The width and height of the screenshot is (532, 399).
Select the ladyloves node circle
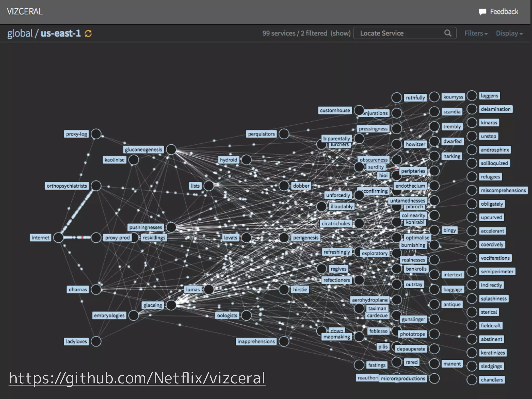96,341
